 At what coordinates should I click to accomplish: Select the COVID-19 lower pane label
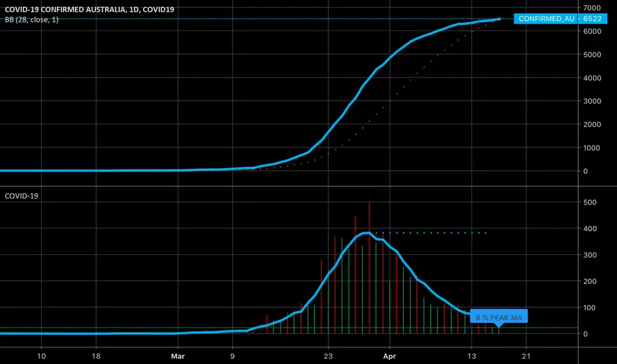tap(21, 196)
